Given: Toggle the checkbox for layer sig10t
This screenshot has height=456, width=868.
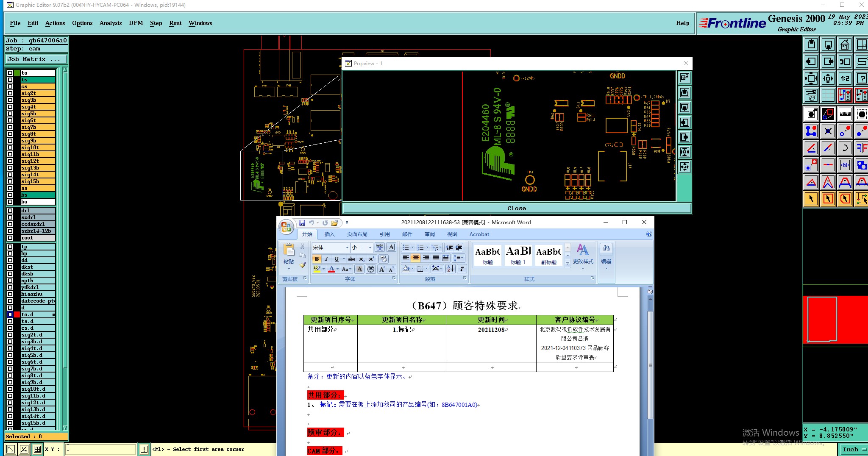Looking at the screenshot, I should [10, 147].
